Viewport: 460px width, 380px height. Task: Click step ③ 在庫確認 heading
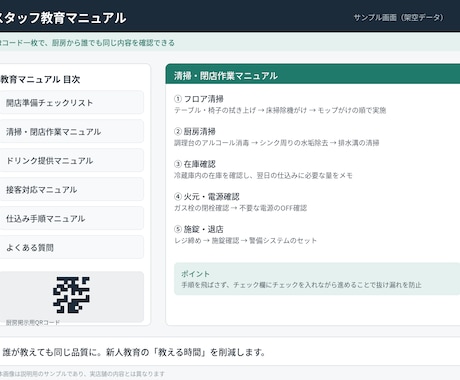[195, 164]
